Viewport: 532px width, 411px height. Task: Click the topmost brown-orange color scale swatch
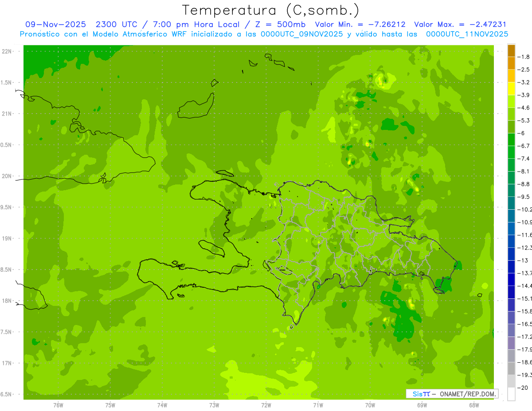(x=511, y=51)
